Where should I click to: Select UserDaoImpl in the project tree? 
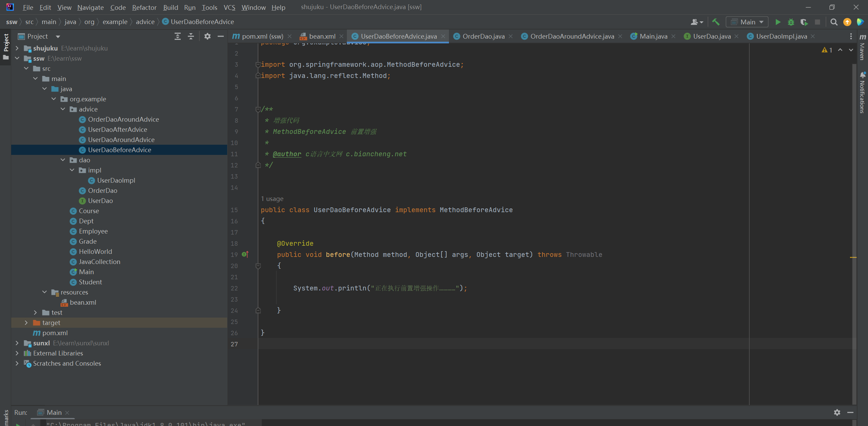(x=116, y=180)
